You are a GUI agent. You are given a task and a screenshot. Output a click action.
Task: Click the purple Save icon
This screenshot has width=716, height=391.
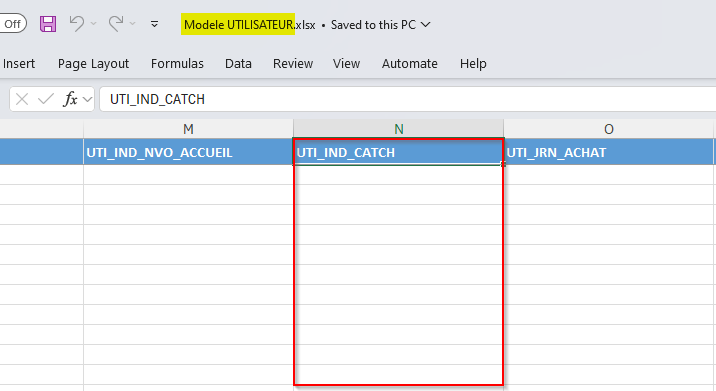48,24
